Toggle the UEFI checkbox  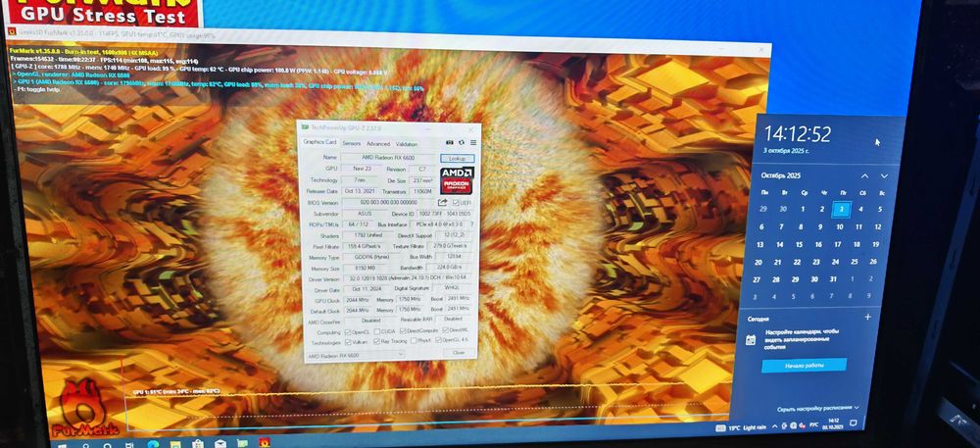pyautogui.click(x=455, y=203)
